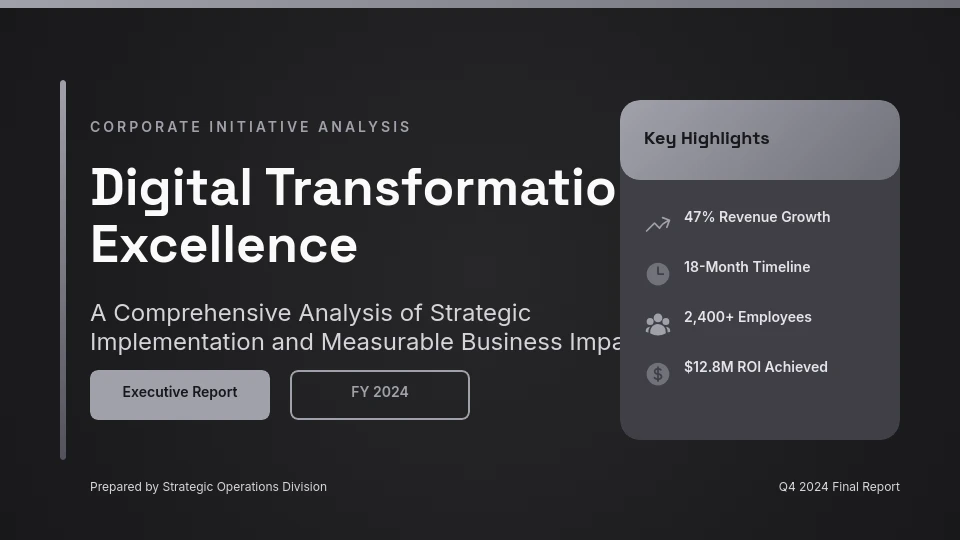This screenshot has width=960, height=540.
Task: Click the clock icon beside 18-Month Timeline
Action: [657, 274]
